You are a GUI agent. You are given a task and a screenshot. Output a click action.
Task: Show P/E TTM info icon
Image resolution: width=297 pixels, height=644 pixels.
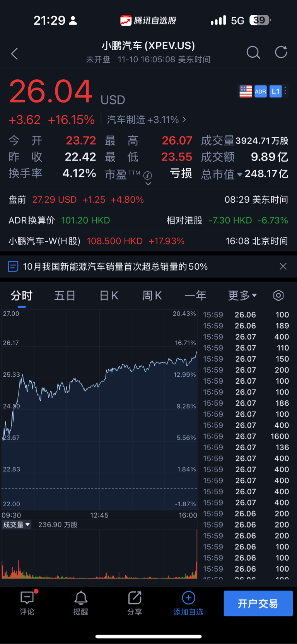point(147,175)
